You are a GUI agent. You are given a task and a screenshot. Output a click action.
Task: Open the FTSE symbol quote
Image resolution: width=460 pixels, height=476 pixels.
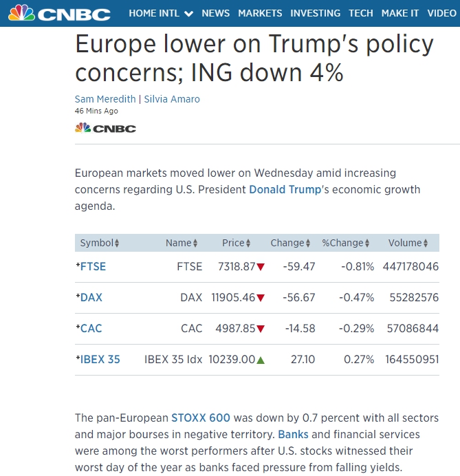click(93, 267)
